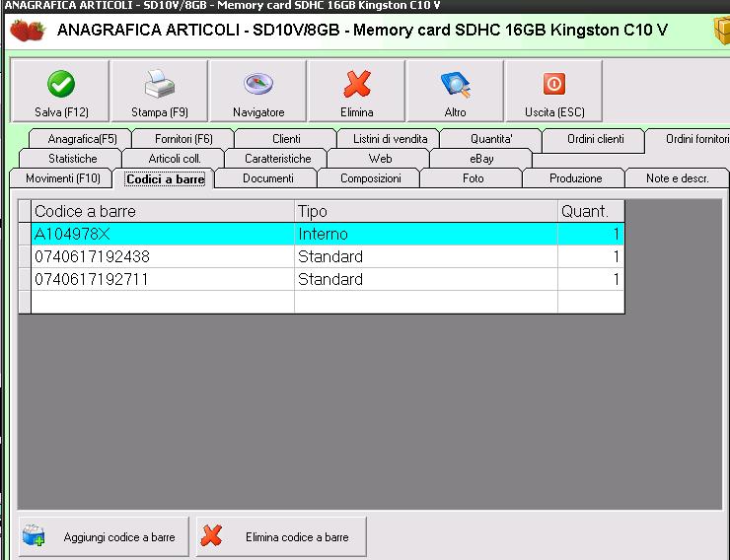Viewport: 730px width, 560px height.
Task: Select barcode A104978X cell
Action: 163,234
